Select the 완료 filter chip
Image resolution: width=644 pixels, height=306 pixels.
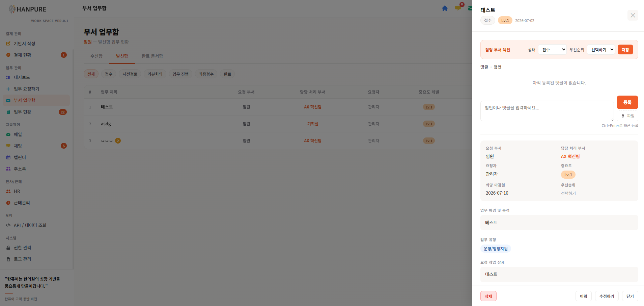(227, 74)
